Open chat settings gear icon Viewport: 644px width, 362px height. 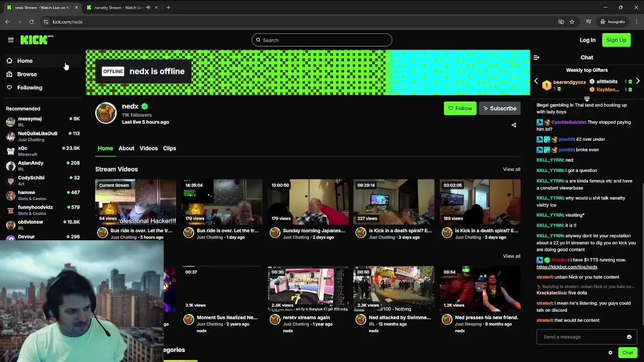(x=610, y=352)
